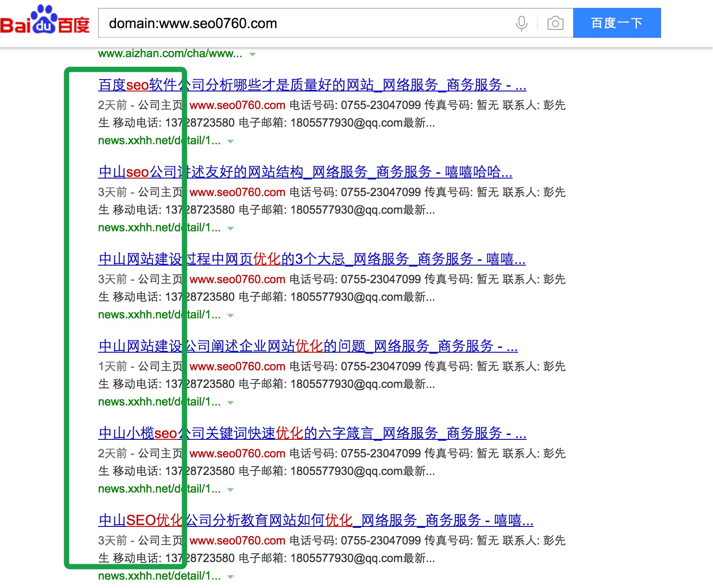Open the www.aizhan.com/cha/www... URL link
Screen dimensions: 713x588
tap(170, 54)
